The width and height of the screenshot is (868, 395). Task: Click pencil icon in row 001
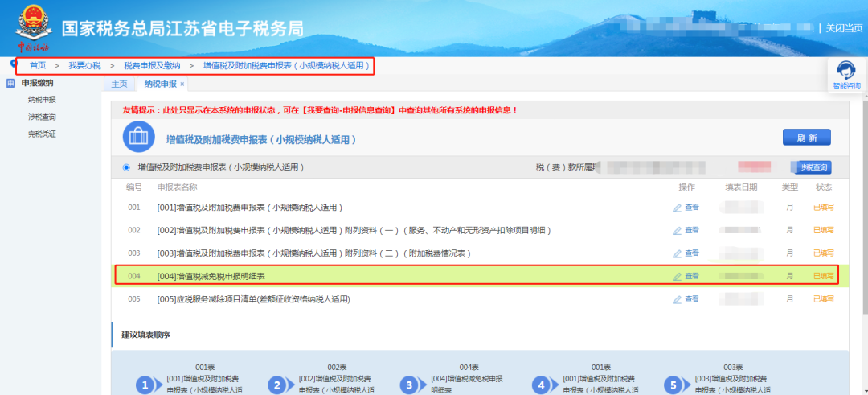(677, 208)
